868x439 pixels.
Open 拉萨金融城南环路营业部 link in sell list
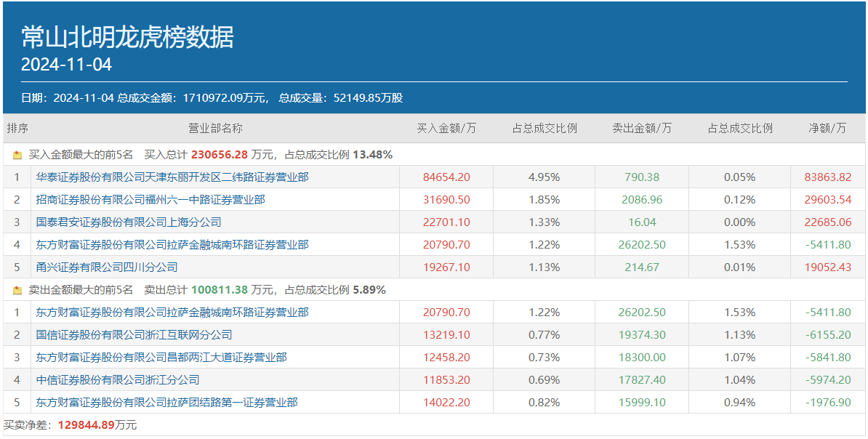(172, 313)
